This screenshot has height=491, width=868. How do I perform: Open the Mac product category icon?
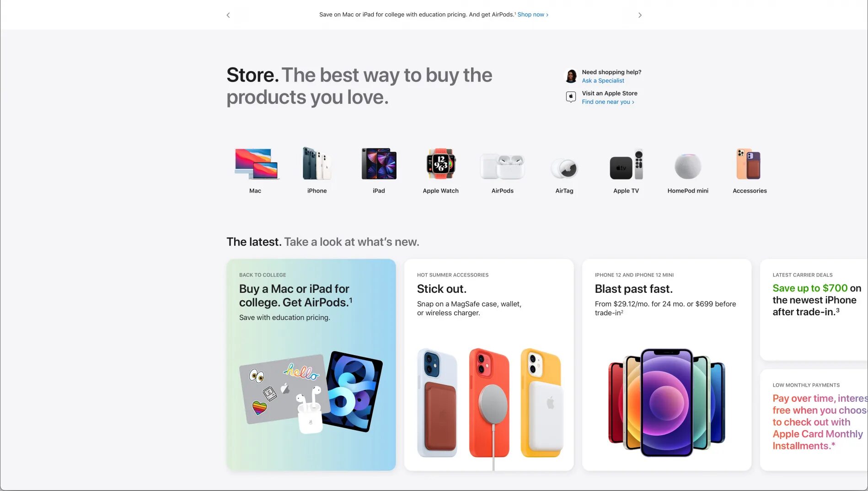256,164
